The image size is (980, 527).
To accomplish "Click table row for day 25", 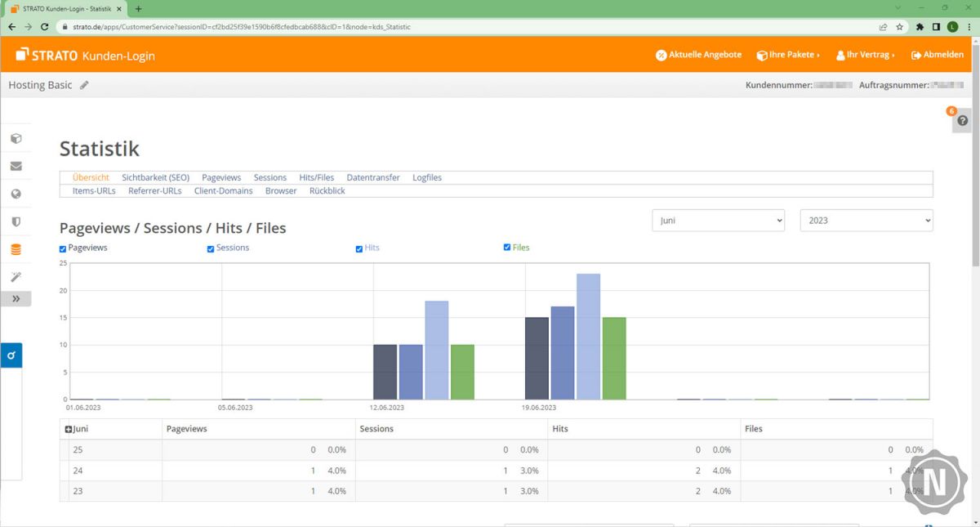I will click(x=496, y=450).
